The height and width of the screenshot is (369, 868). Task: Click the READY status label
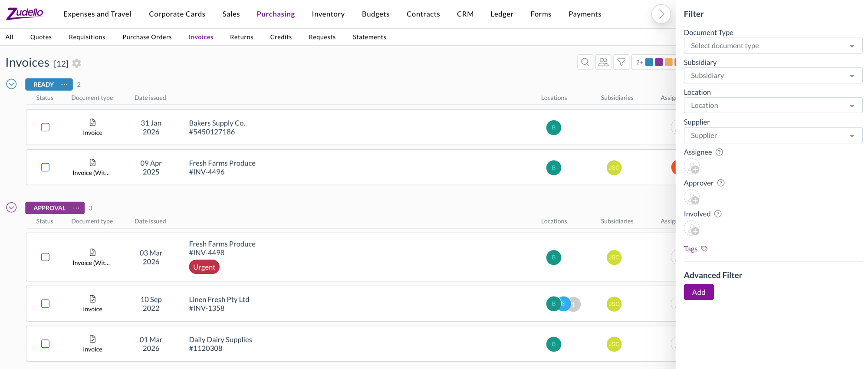coord(43,85)
